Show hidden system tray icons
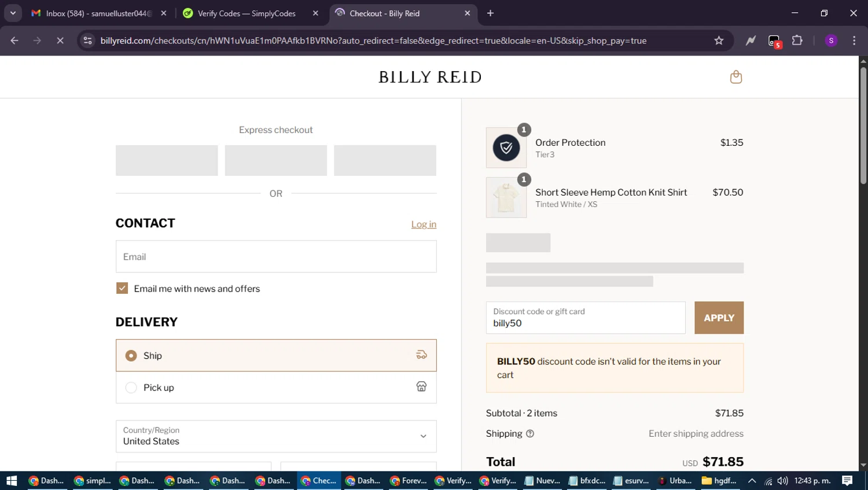The image size is (868, 490). click(x=752, y=481)
